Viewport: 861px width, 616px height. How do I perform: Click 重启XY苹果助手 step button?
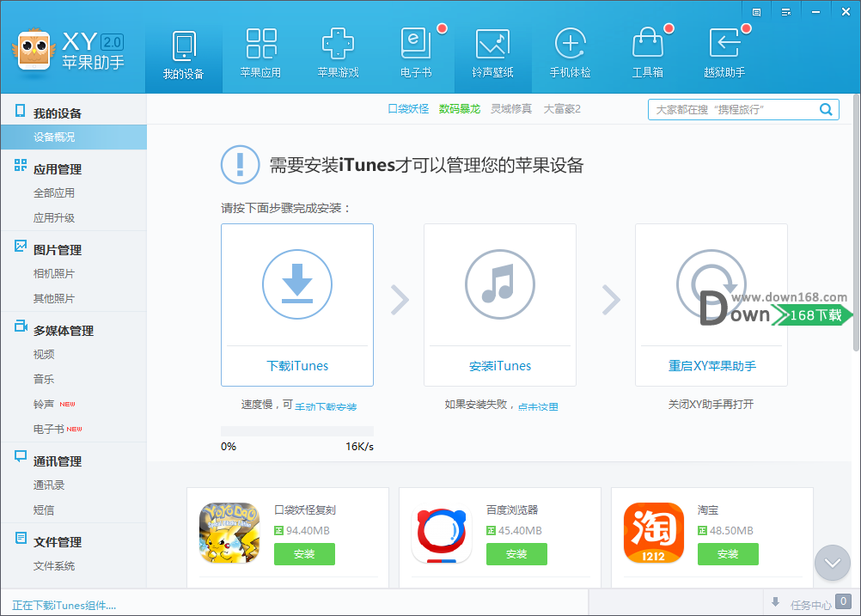coord(711,366)
